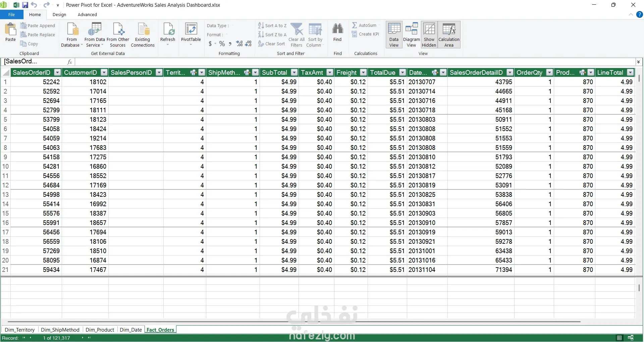Go to first record arrow in status bar

(24, 338)
